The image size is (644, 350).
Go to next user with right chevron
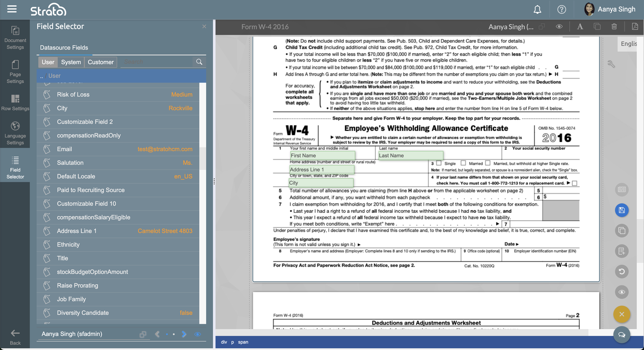pos(184,334)
